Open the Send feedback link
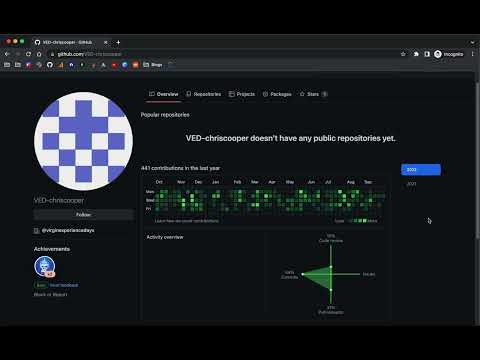The height and width of the screenshot is (360, 480). click(64, 285)
